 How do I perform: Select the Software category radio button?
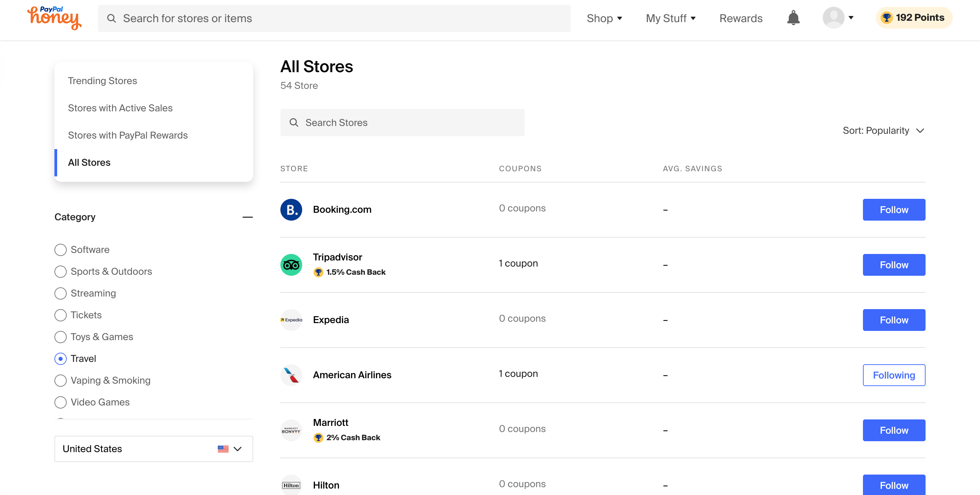[61, 250]
